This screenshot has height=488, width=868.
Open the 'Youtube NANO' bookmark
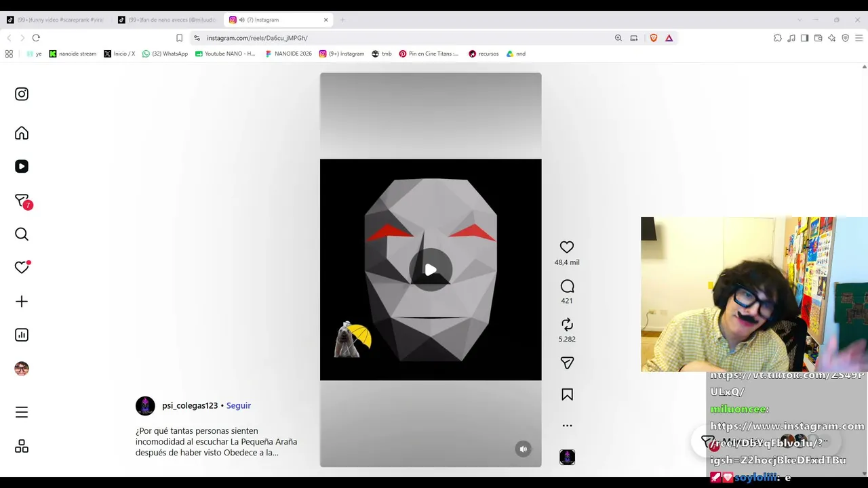(224, 54)
